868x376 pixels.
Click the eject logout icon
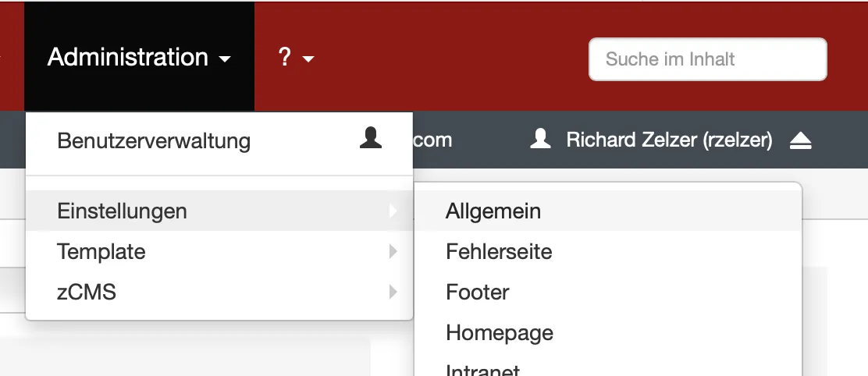(x=801, y=140)
